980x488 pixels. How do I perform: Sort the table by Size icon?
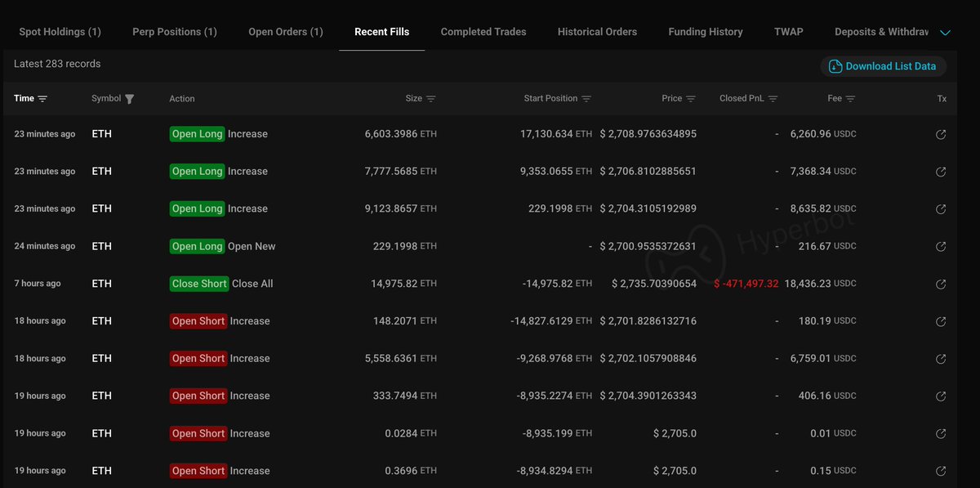pyautogui.click(x=430, y=99)
